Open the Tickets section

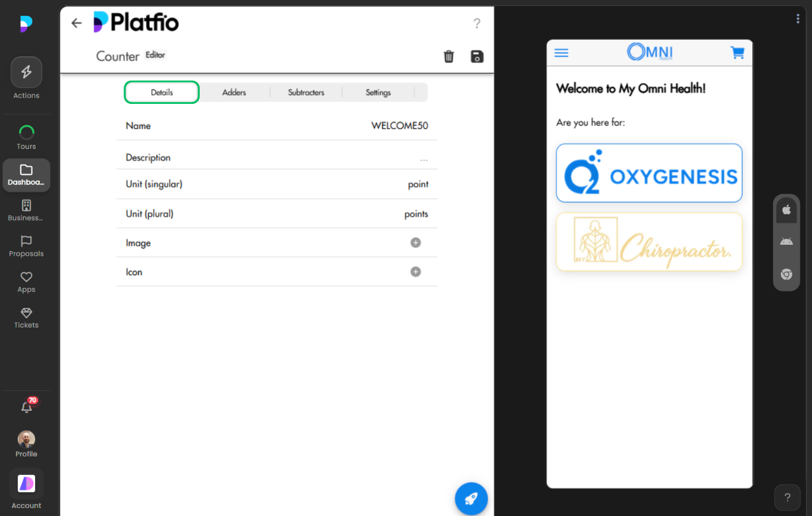click(26, 318)
